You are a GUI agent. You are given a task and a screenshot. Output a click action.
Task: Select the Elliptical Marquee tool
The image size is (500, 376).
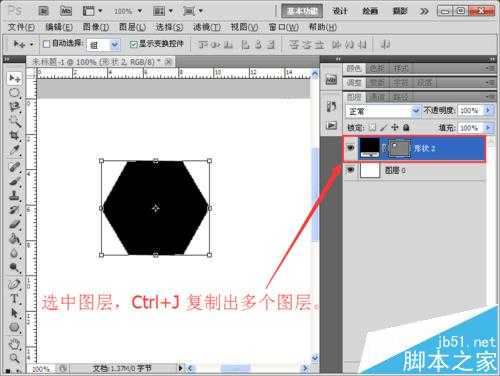(15, 93)
